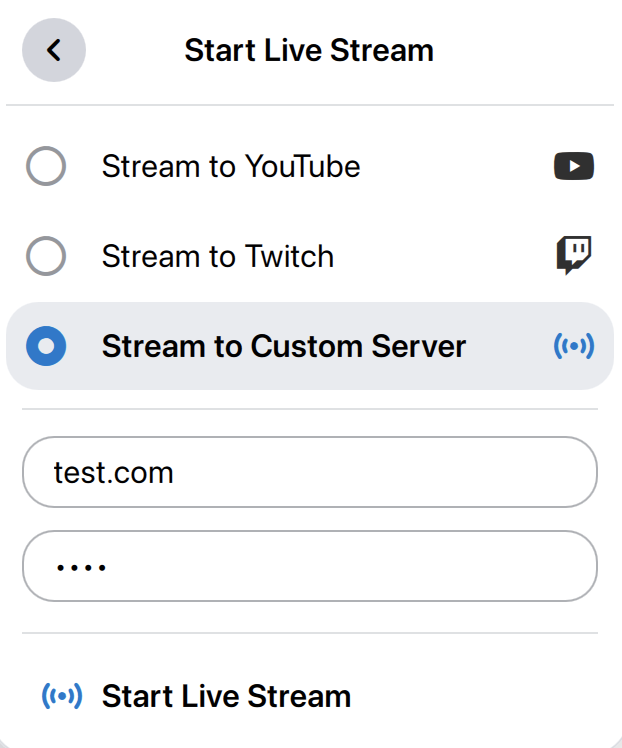Screen dimensions: 622x748
Task: Choose the Stream to Twitch radio button
Action: pyautogui.click(x=46, y=257)
